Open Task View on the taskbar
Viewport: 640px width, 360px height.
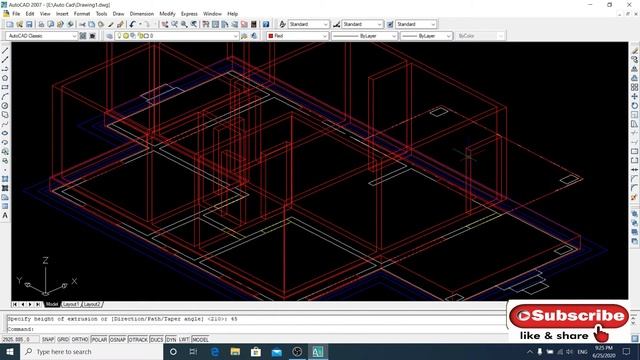(x=193, y=351)
